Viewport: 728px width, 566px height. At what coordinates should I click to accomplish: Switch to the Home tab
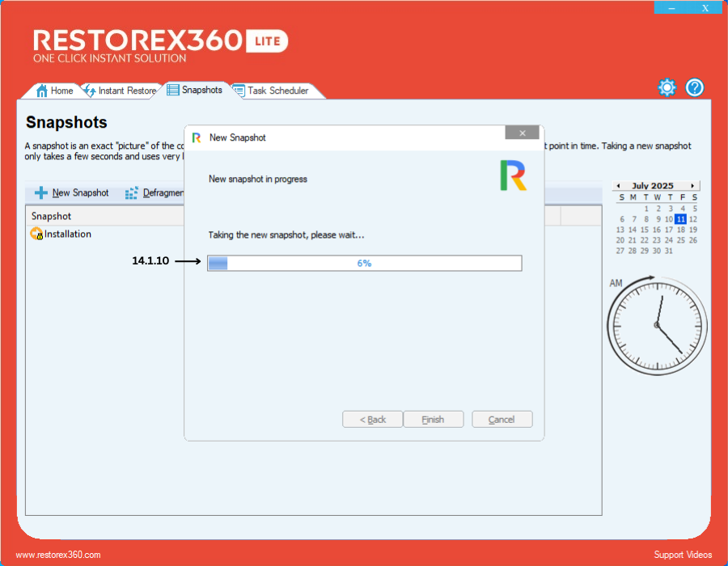point(55,91)
